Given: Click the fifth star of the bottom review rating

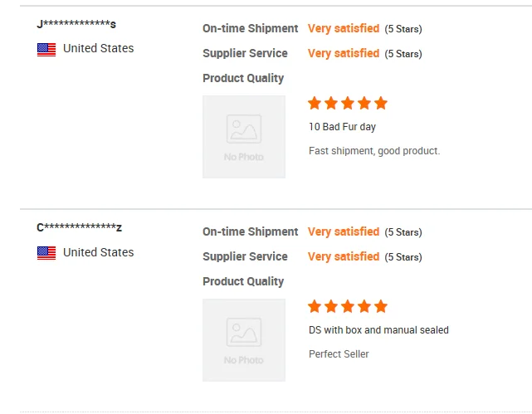Looking at the screenshot, I should (381, 306).
